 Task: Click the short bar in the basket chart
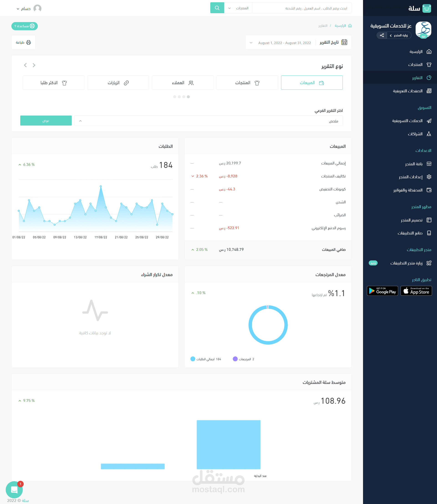[133, 466]
